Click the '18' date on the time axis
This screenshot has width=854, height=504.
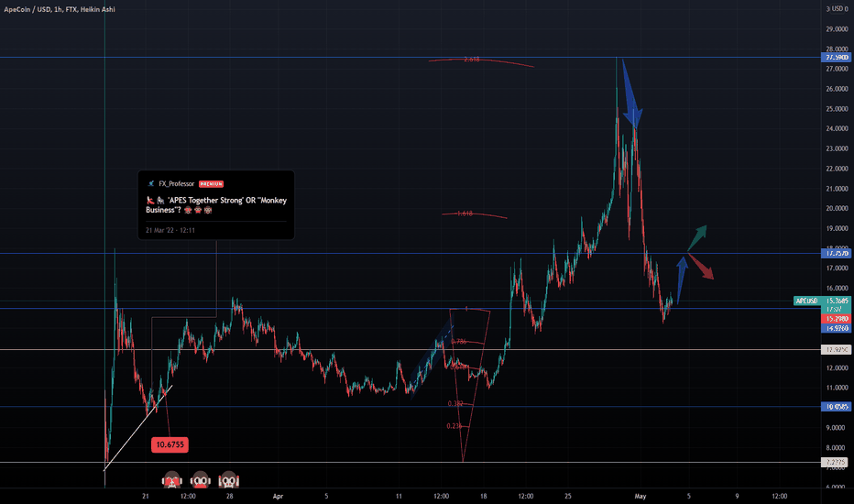(x=484, y=497)
